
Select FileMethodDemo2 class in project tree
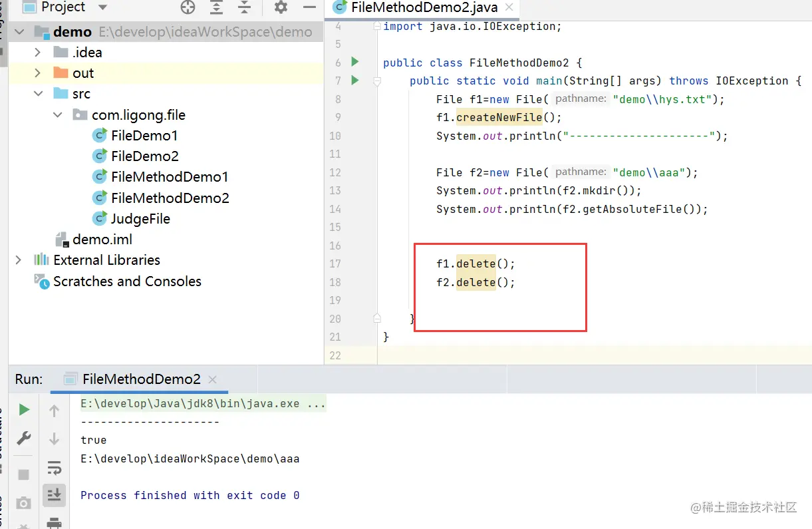(x=170, y=198)
